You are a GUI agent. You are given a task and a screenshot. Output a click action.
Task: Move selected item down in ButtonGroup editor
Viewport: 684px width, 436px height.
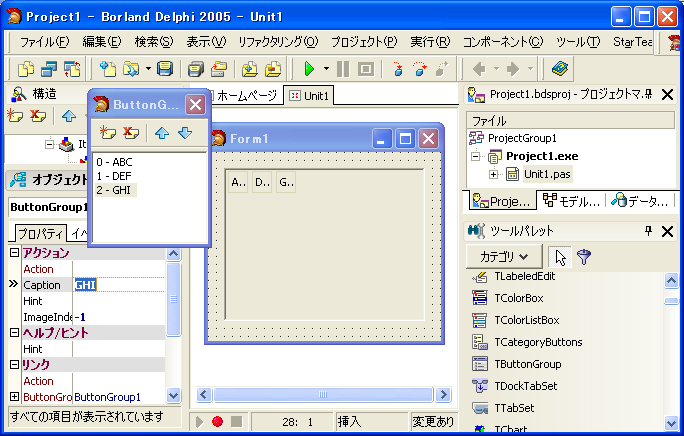185,133
